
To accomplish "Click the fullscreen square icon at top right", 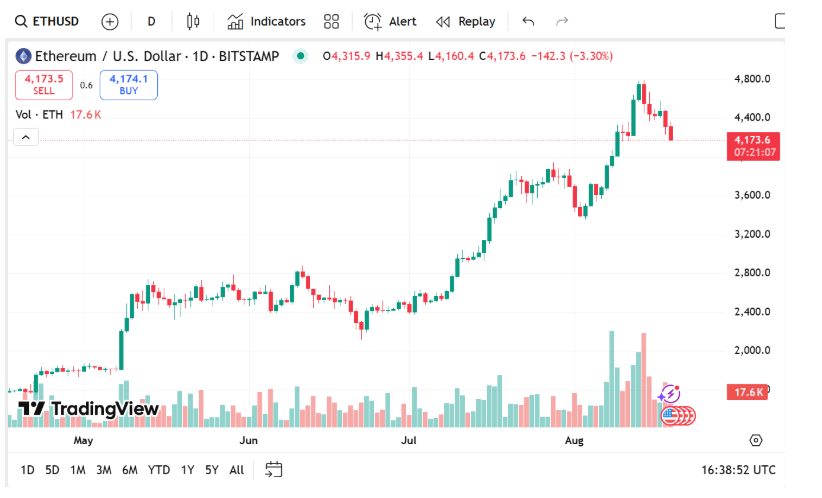I will click(x=785, y=21).
